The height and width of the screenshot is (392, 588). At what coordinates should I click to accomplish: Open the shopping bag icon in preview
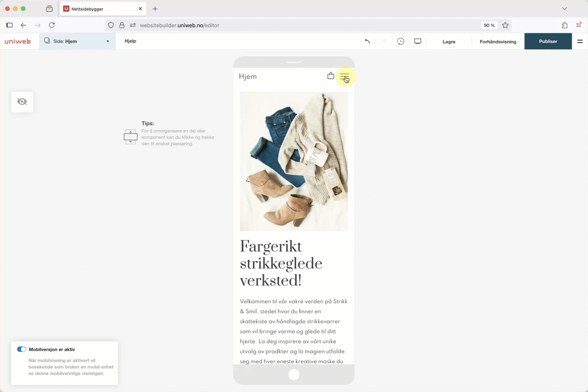pos(331,76)
